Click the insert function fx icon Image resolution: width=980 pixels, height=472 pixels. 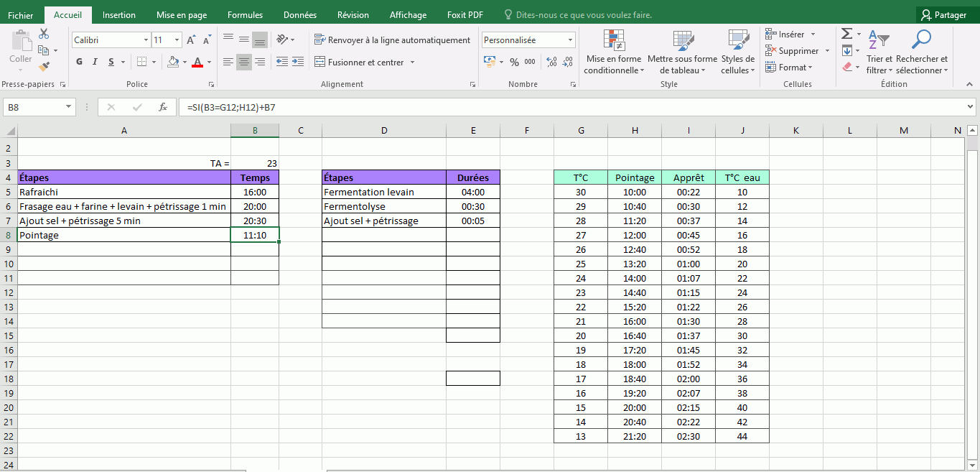pos(163,108)
